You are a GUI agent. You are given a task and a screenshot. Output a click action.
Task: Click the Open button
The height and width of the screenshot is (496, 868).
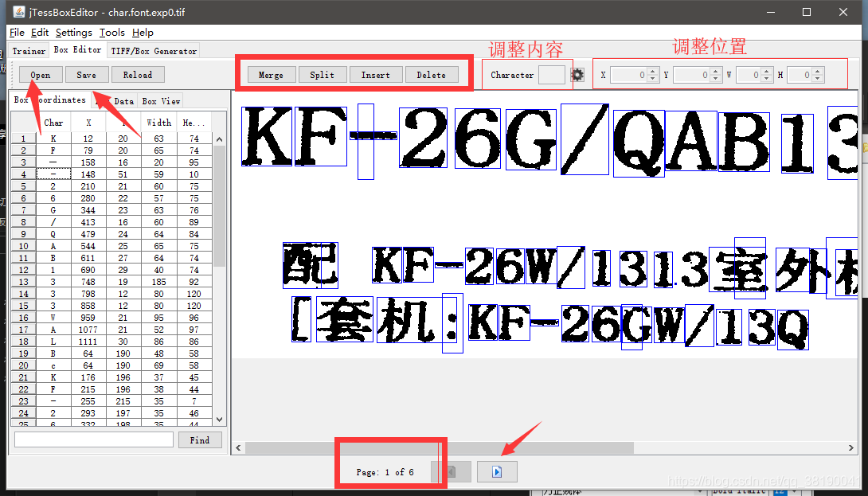click(41, 75)
